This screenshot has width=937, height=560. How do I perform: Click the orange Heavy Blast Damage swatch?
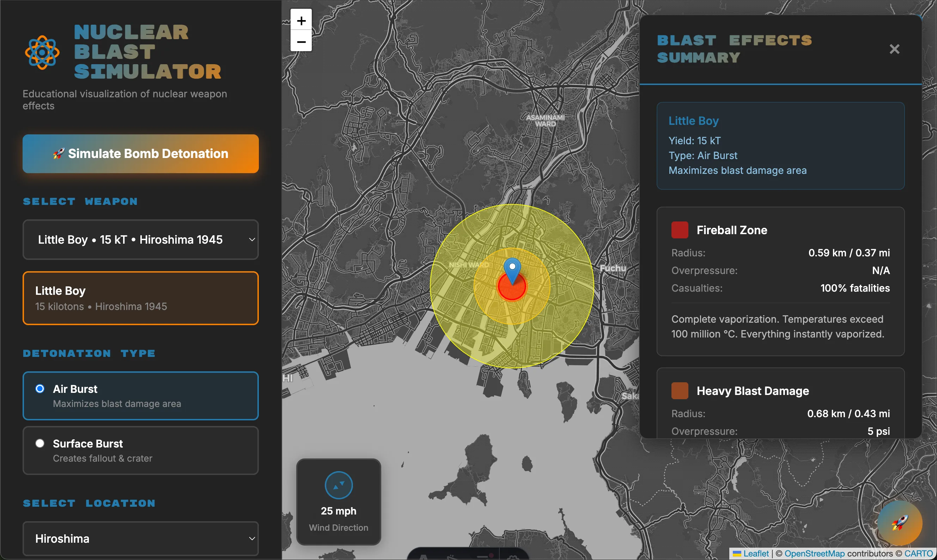pos(679,391)
